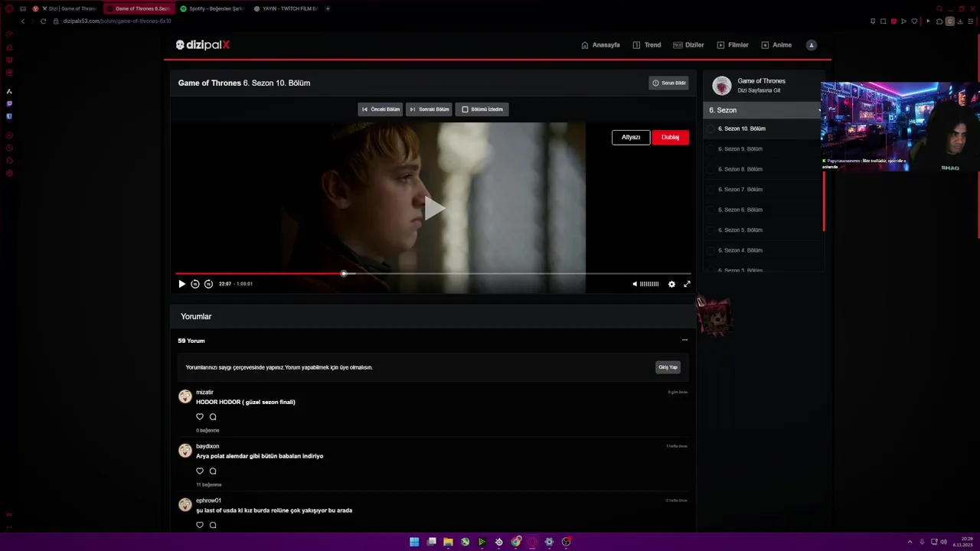Open Anasayfa in the site navigation
The height and width of the screenshot is (551, 980).
tap(600, 45)
